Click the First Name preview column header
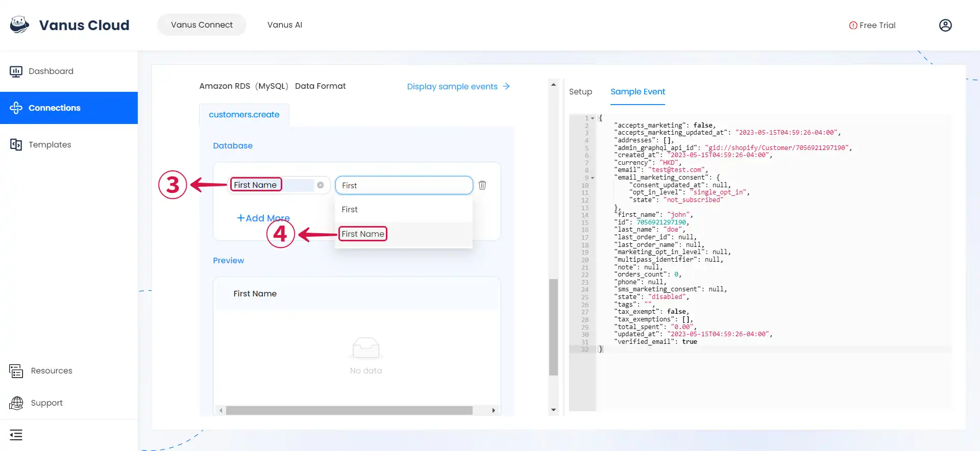The width and height of the screenshot is (980, 451). pyautogui.click(x=255, y=294)
